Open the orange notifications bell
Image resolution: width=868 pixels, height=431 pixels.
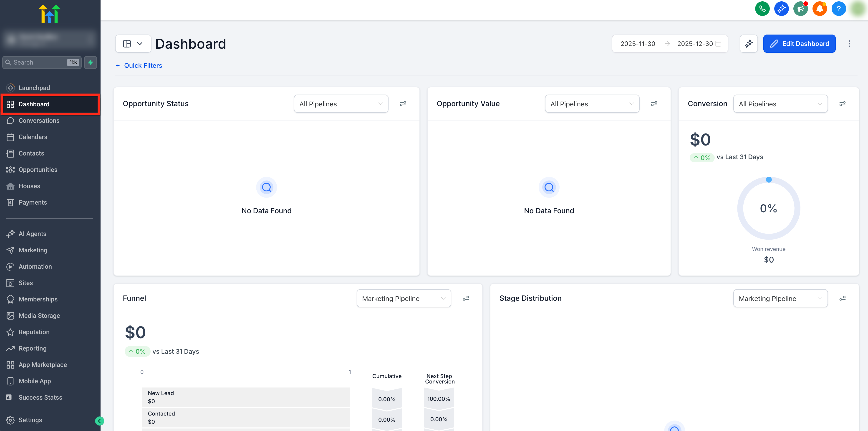click(x=820, y=9)
